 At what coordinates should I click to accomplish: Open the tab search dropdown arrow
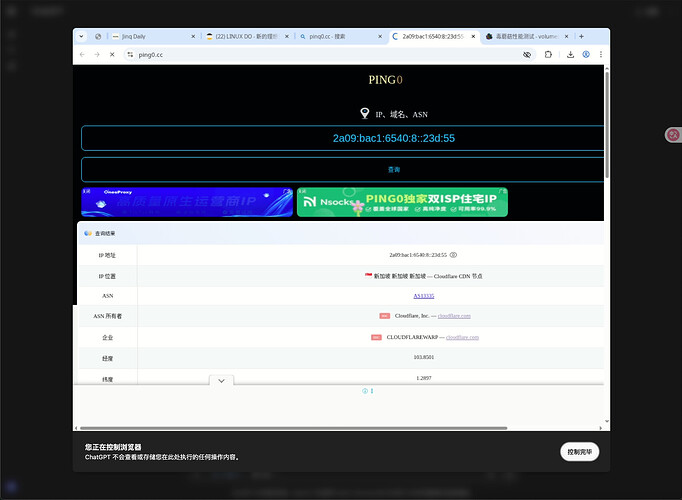pos(81,37)
